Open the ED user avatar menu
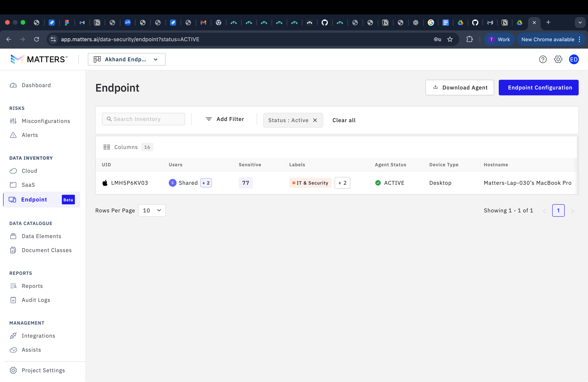This screenshot has width=588, height=382. (x=574, y=59)
